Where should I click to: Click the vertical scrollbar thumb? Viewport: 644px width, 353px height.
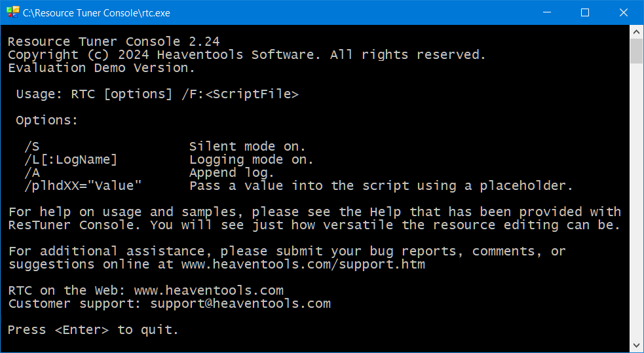pyautogui.click(x=636, y=51)
